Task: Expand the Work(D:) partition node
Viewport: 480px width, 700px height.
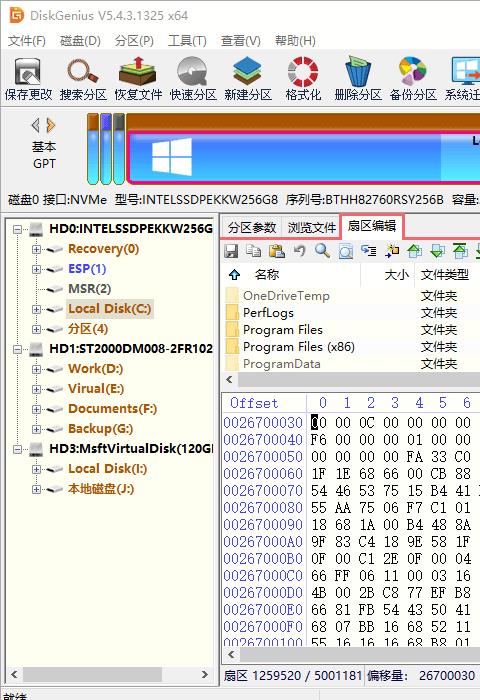Action: (x=37, y=369)
